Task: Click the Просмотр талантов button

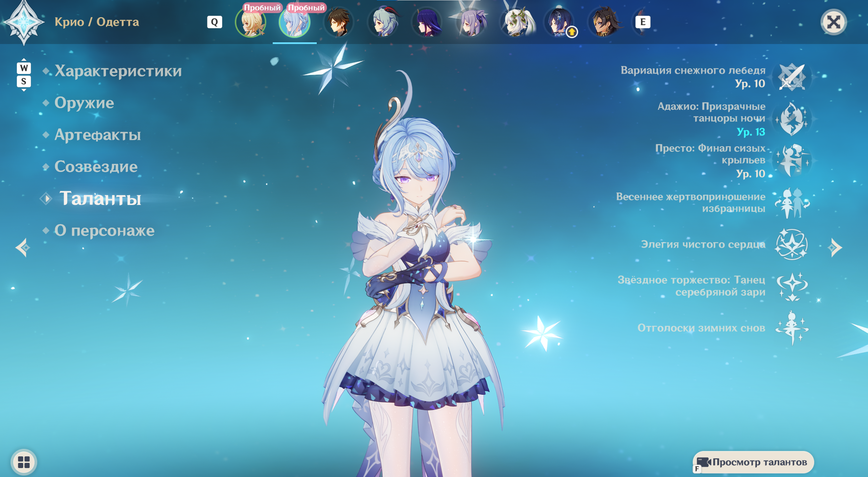Action: (x=753, y=462)
